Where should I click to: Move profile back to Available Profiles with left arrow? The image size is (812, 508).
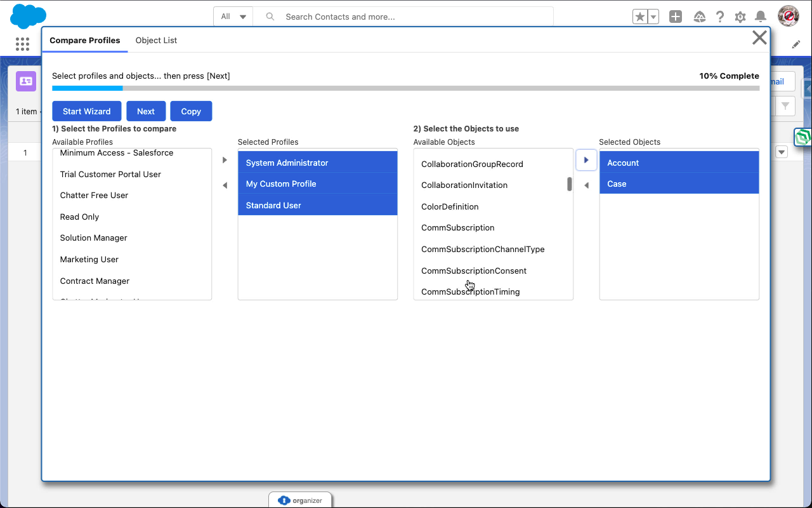pyautogui.click(x=225, y=185)
